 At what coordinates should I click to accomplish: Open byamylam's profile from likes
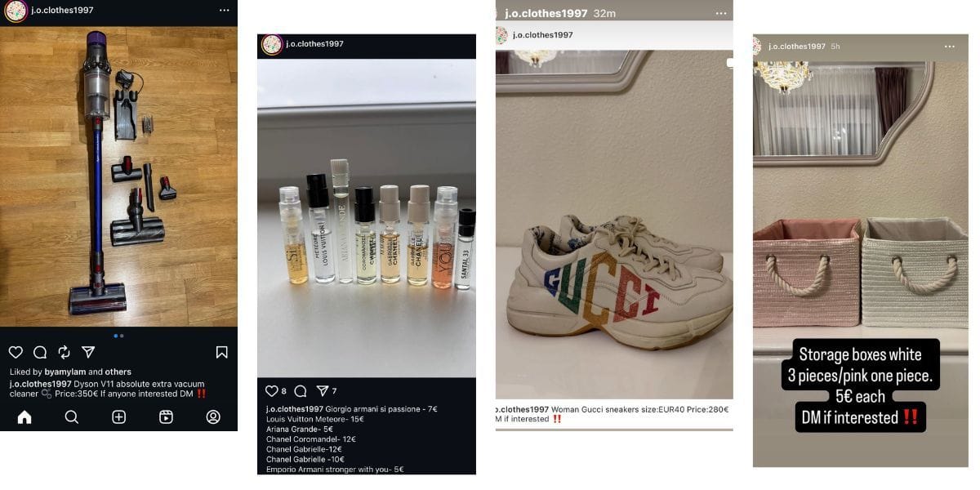click(65, 372)
